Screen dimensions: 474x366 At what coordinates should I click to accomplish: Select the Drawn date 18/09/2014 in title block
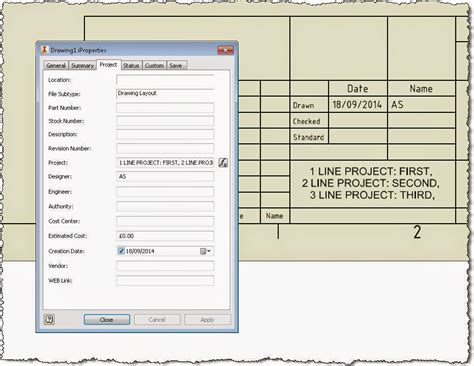click(357, 105)
